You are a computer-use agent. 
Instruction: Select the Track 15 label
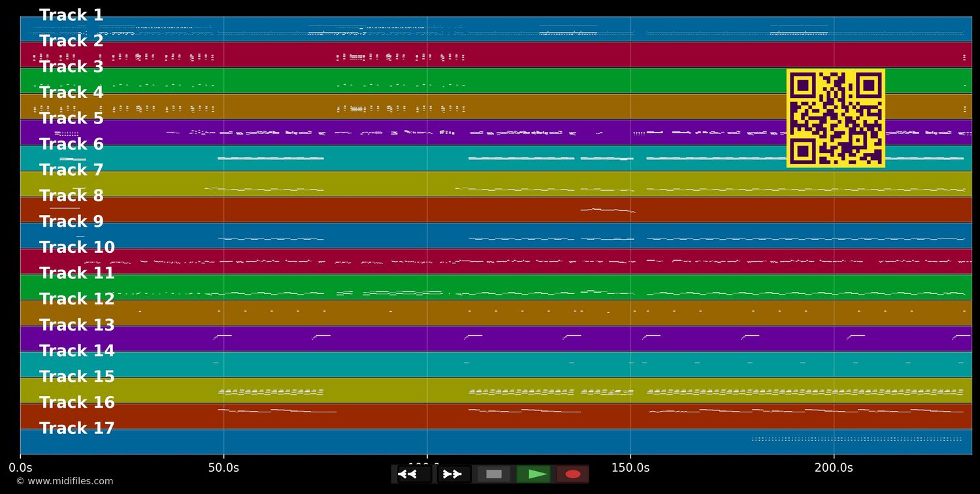click(77, 377)
